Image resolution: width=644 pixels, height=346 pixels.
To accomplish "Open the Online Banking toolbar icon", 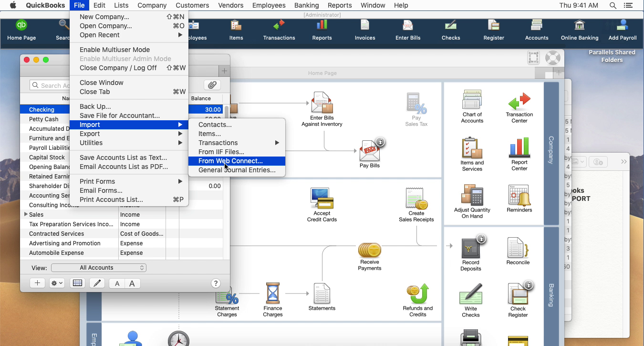I will [x=580, y=31].
